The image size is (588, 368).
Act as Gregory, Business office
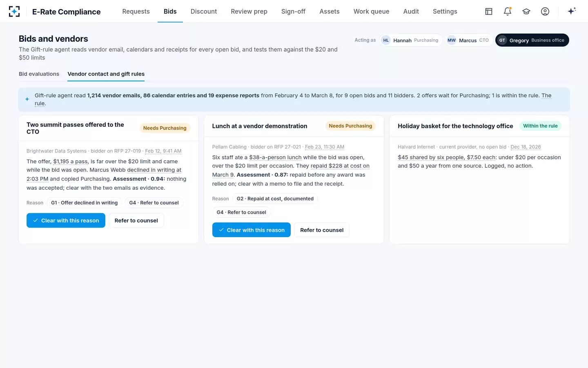click(532, 40)
